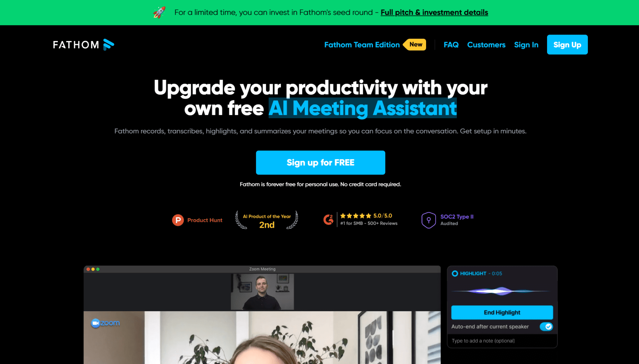Click the Full pitch & investment details link

click(435, 12)
